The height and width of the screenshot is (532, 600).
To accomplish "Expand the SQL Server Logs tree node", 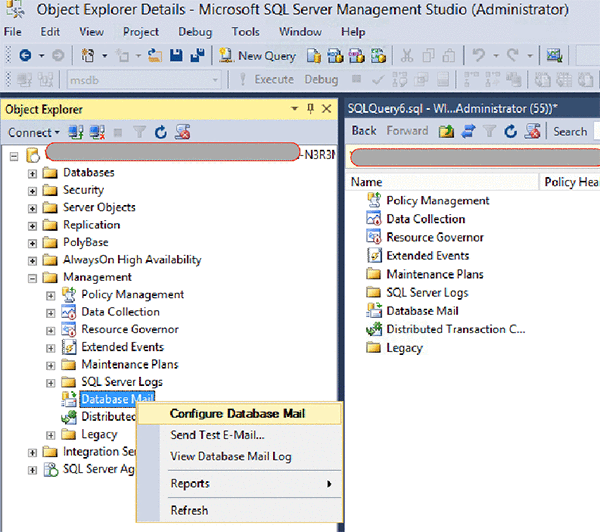I will [51, 383].
